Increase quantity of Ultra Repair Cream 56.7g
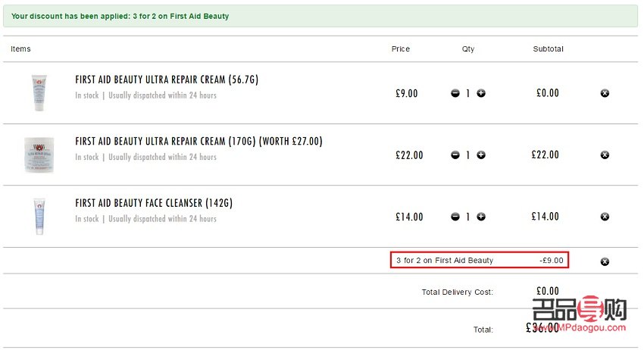The width and height of the screenshot is (644, 350). pyautogui.click(x=481, y=93)
